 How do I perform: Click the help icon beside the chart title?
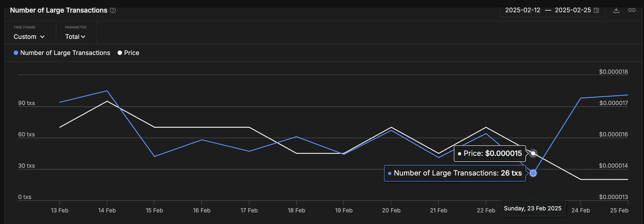(x=113, y=10)
